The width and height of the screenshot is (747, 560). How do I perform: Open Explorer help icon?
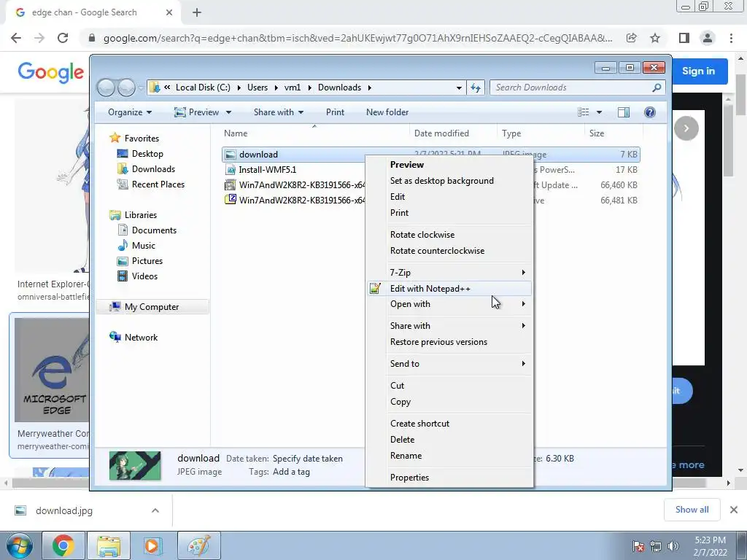pyautogui.click(x=649, y=112)
